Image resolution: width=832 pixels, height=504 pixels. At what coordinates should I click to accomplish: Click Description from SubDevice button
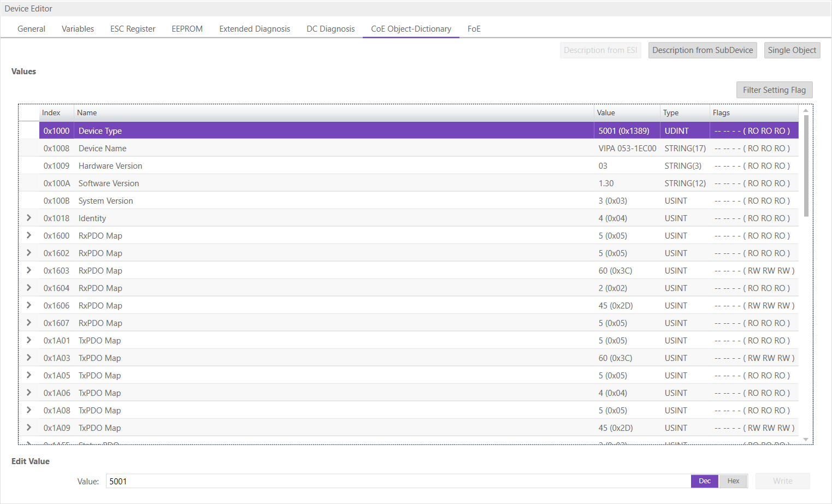tap(702, 50)
